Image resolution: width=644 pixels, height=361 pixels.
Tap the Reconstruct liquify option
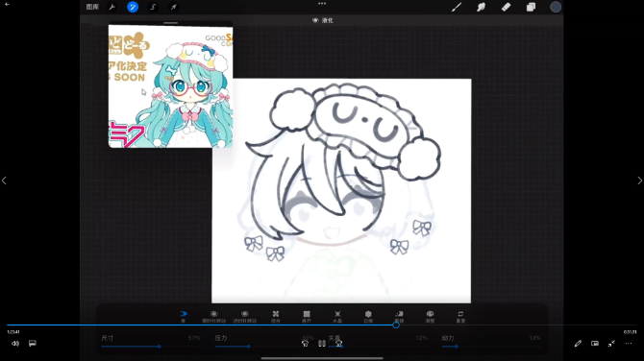click(399, 316)
